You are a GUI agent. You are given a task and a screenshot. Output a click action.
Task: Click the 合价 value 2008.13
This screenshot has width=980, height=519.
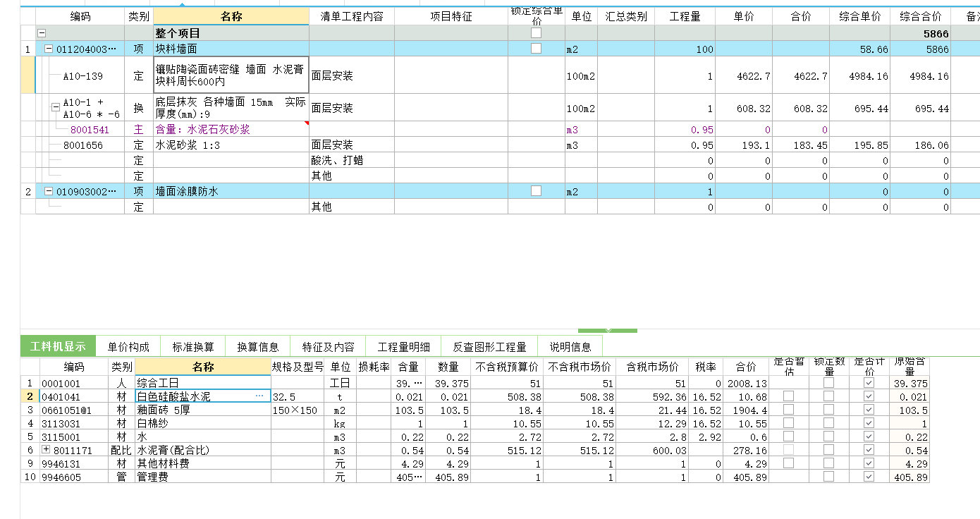pyautogui.click(x=747, y=383)
